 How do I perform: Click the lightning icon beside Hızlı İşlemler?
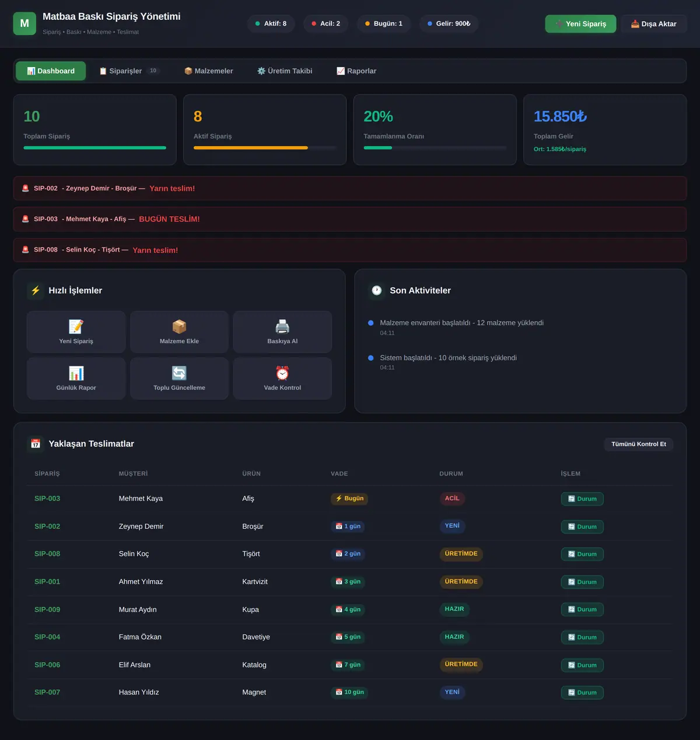36,291
